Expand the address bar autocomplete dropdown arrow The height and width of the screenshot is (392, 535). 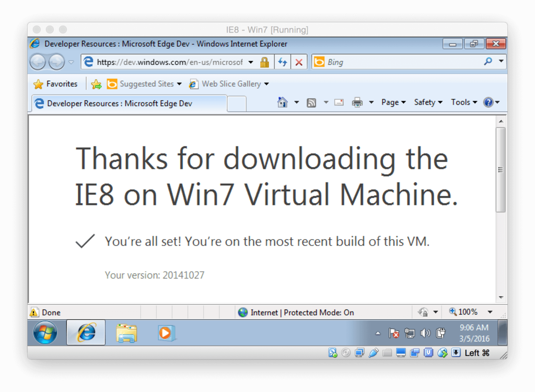(251, 62)
